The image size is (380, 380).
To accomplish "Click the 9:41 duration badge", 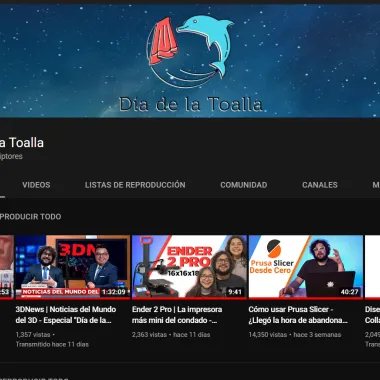I will (235, 292).
